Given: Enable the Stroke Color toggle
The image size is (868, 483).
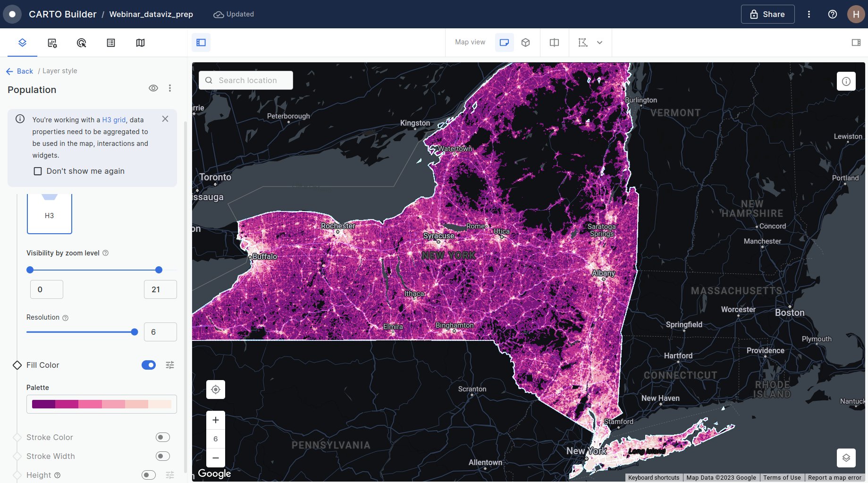Looking at the screenshot, I should coord(162,437).
